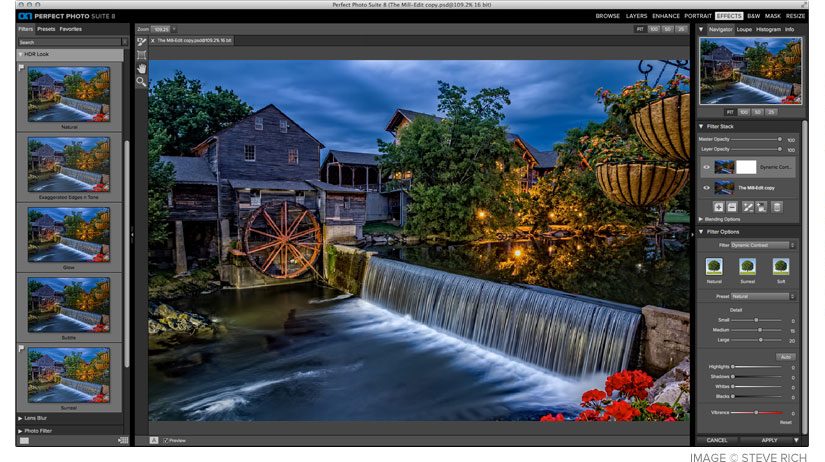
Task: Choose the Surreal tree style icon
Action: pyautogui.click(x=747, y=267)
